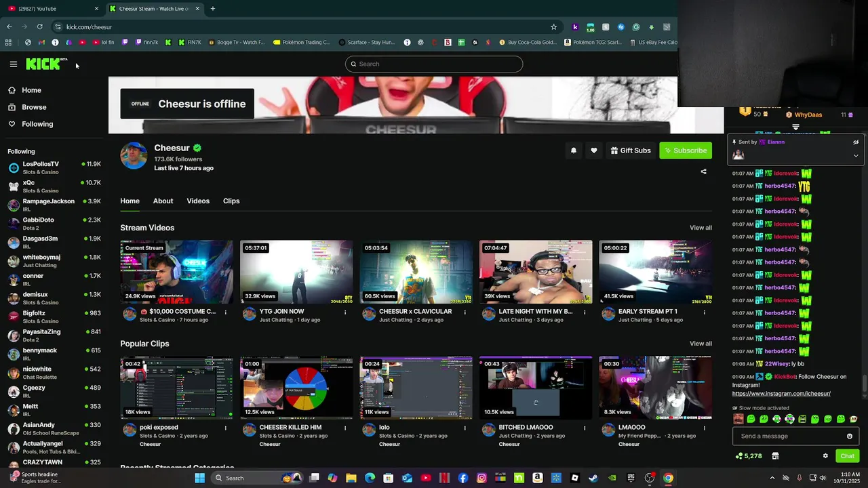Switch to the About tab
Image resolution: width=868 pixels, height=488 pixels.
tap(163, 201)
